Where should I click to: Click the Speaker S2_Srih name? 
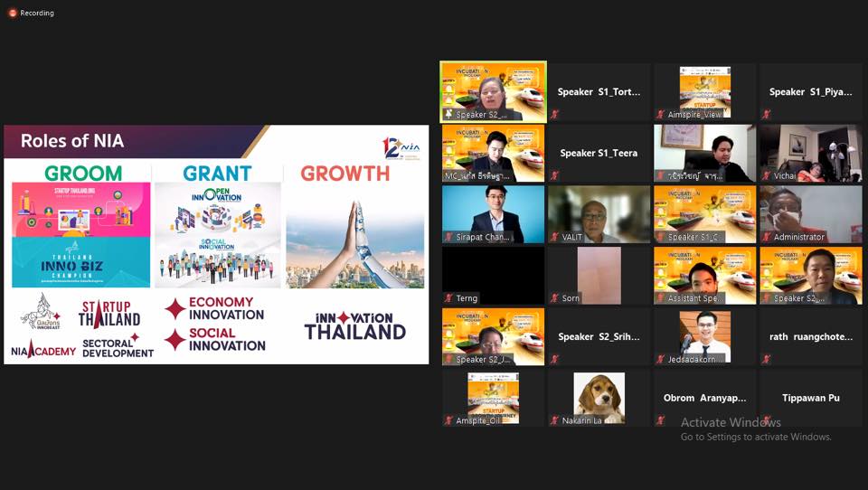(599, 336)
